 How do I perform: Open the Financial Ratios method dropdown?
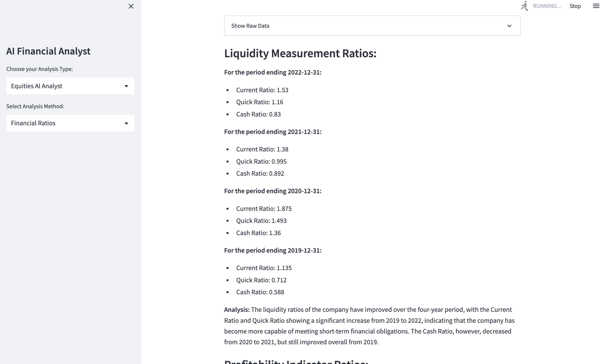point(70,123)
